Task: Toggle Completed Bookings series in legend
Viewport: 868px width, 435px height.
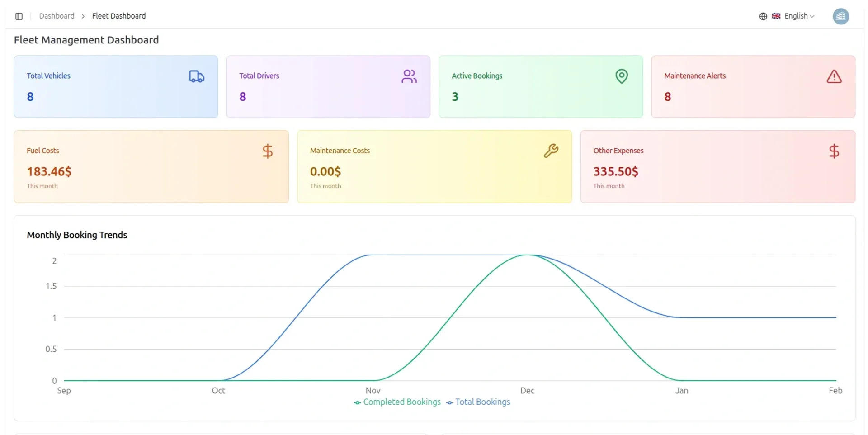Action: (x=397, y=402)
